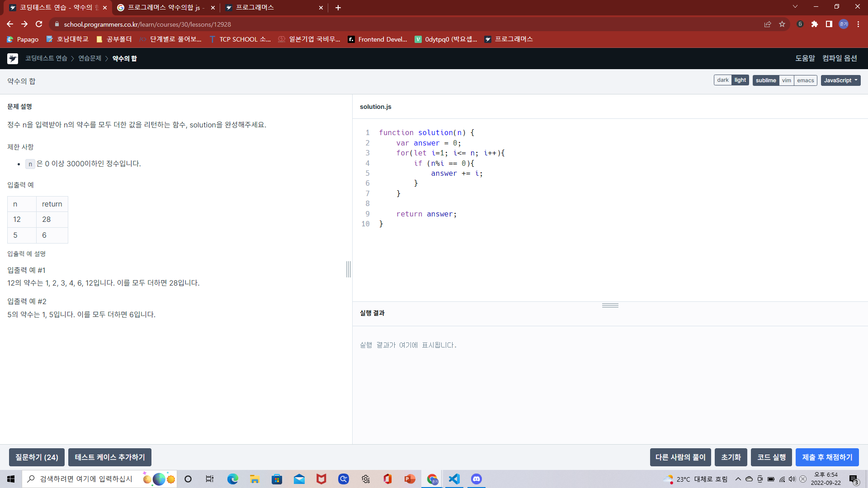
Task: Select sublime keymap mode
Action: tap(766, 80)
